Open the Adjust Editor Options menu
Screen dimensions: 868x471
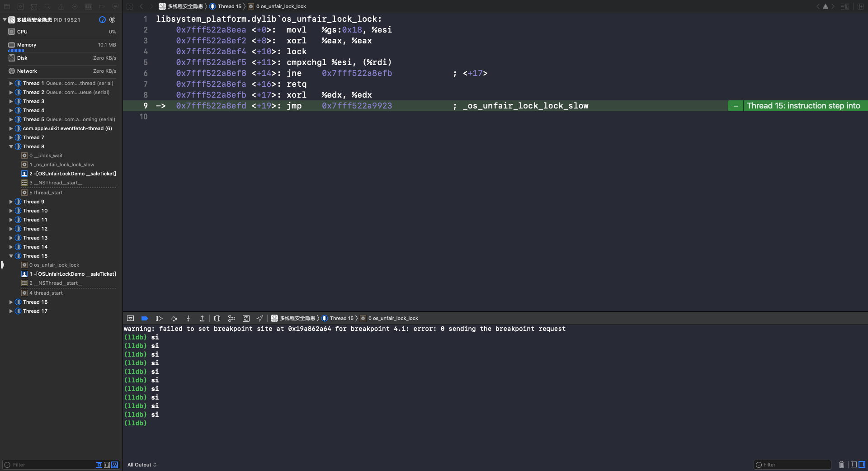click(844, 6)
